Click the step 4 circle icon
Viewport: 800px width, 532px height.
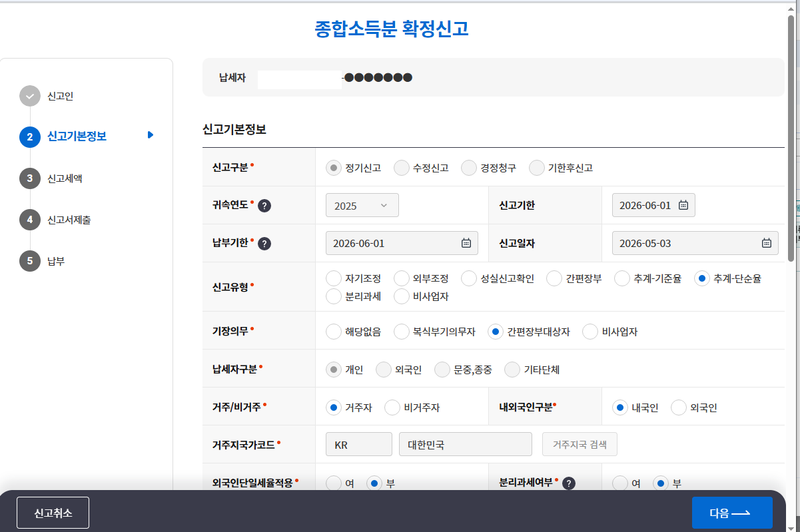30,220
